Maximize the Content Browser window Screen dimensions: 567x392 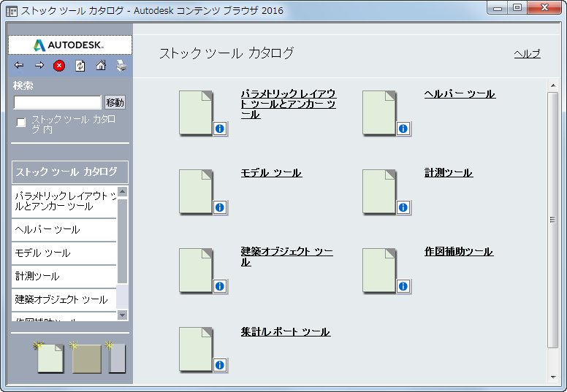point(517,7)
